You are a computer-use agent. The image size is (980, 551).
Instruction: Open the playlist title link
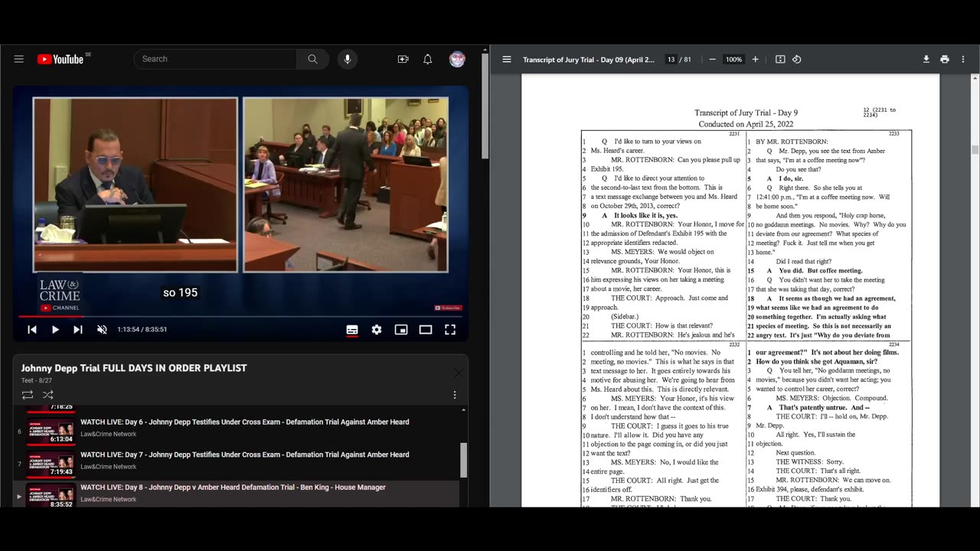(x=134, y=368)
